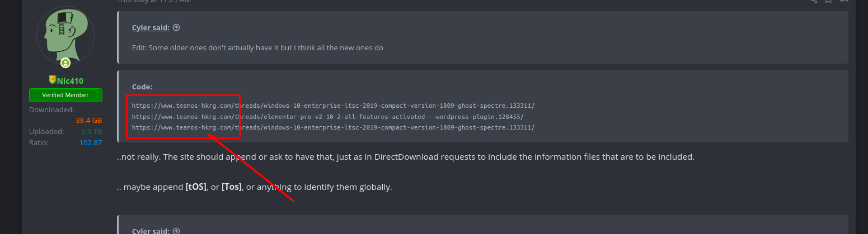Screen dimensions: 868x234
Task: Open the Nic410 username link
Action: [x=70, y=81]
